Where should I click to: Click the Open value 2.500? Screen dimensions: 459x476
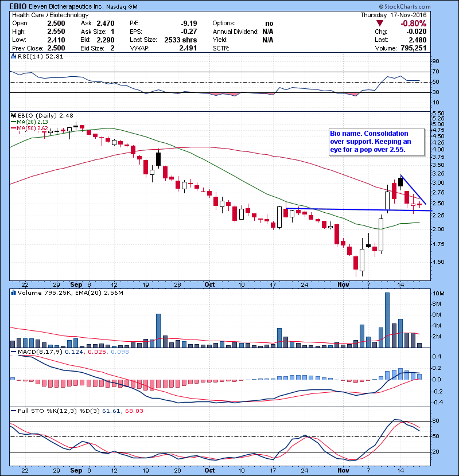pyautogui.click(x=56, y=24)
